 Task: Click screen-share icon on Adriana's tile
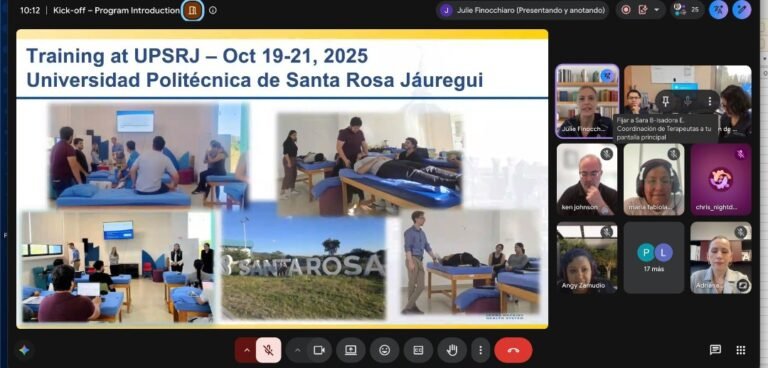point(743,285)
